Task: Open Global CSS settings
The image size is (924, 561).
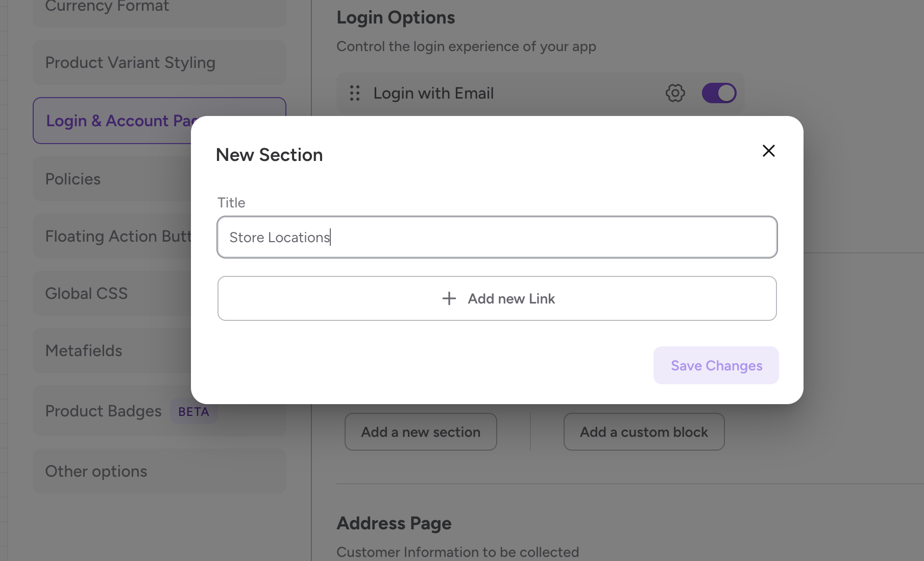Action: (86, 294)
